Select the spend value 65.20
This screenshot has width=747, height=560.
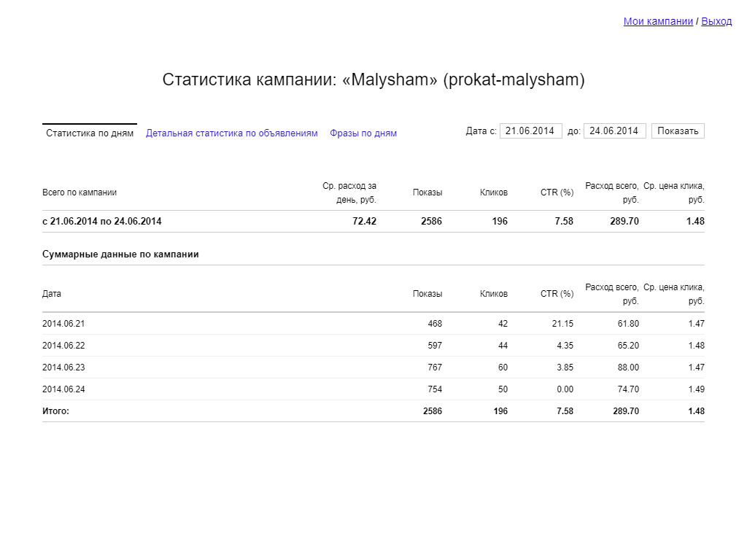(628, 345)
